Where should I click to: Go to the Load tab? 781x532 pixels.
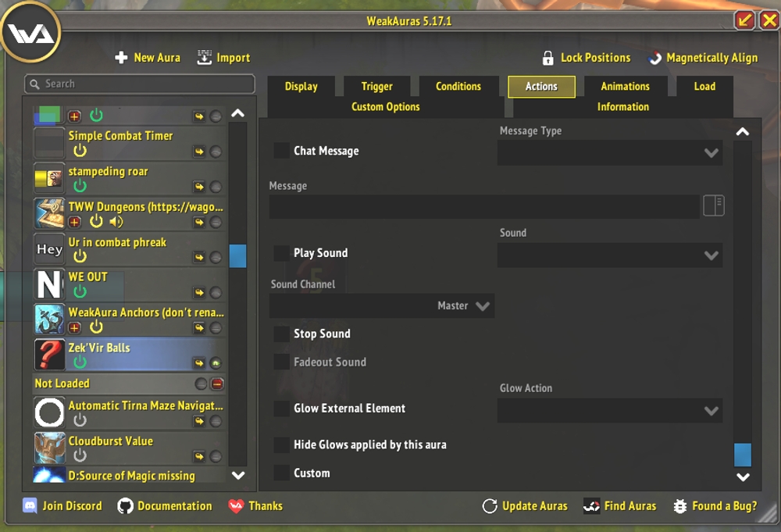tap(704, 86)
